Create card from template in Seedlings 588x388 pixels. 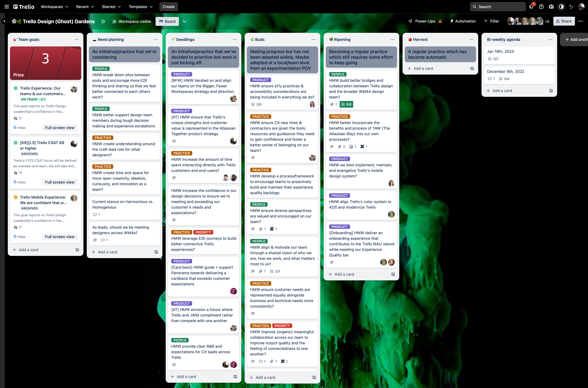pos(235,377)
